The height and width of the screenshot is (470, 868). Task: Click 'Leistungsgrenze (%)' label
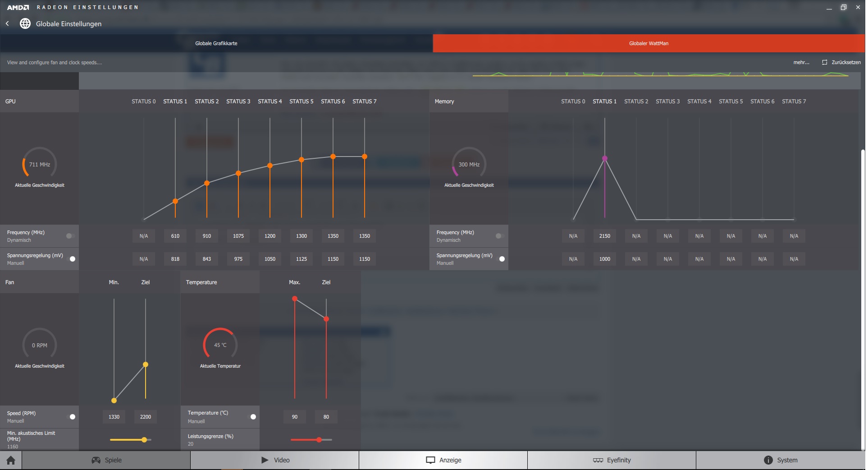click(x=210, y=436)
